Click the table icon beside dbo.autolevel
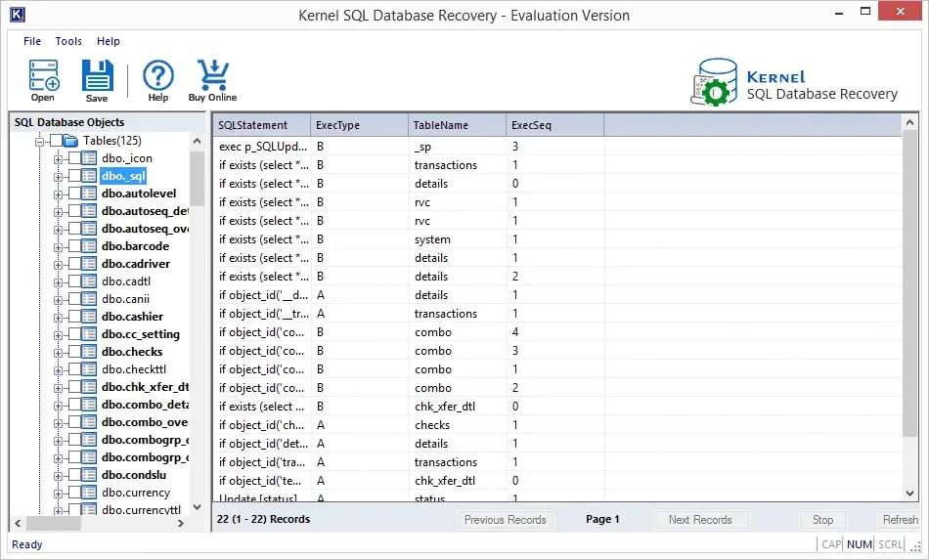The height and width of the screenshot is (560, 929). tap(89, 194)
